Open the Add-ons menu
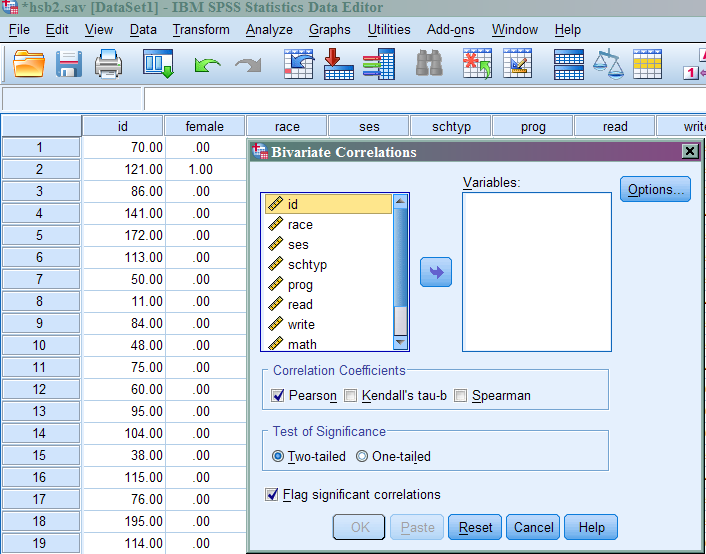Viewport: 706px width, 554px height. pyautogui.click(x=450, y=30)
